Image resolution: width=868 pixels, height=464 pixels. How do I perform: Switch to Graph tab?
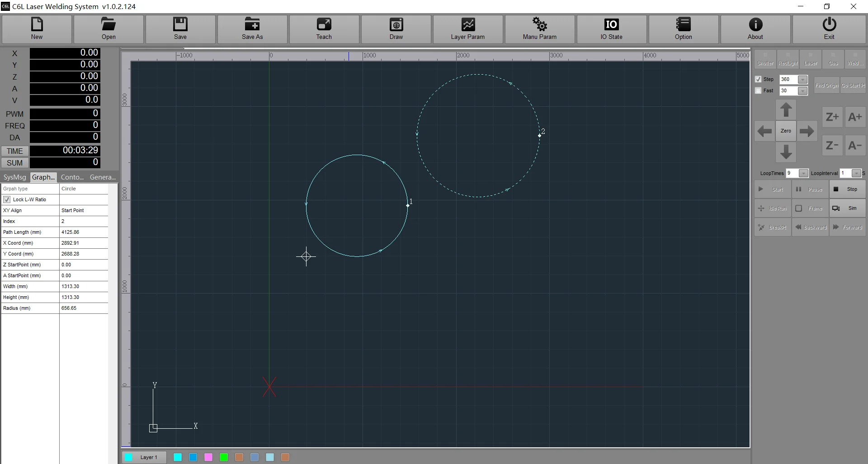click(x=43, y=177)
